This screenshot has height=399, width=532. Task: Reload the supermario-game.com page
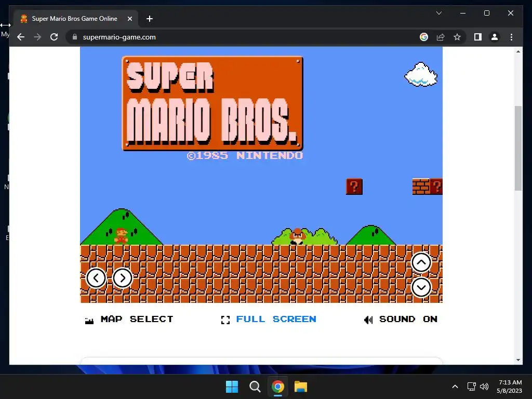pos(54,37)
